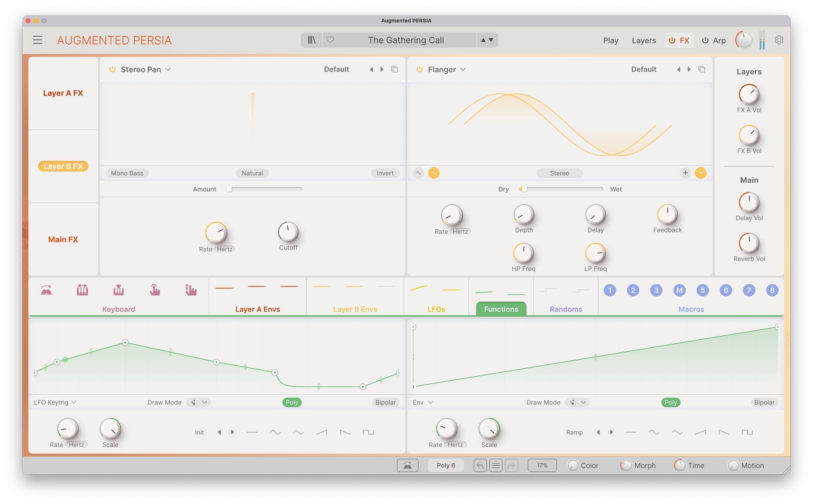Open the settings gear icon
The height and width of the screenshot is (504, 813).
tap(779, 40)
